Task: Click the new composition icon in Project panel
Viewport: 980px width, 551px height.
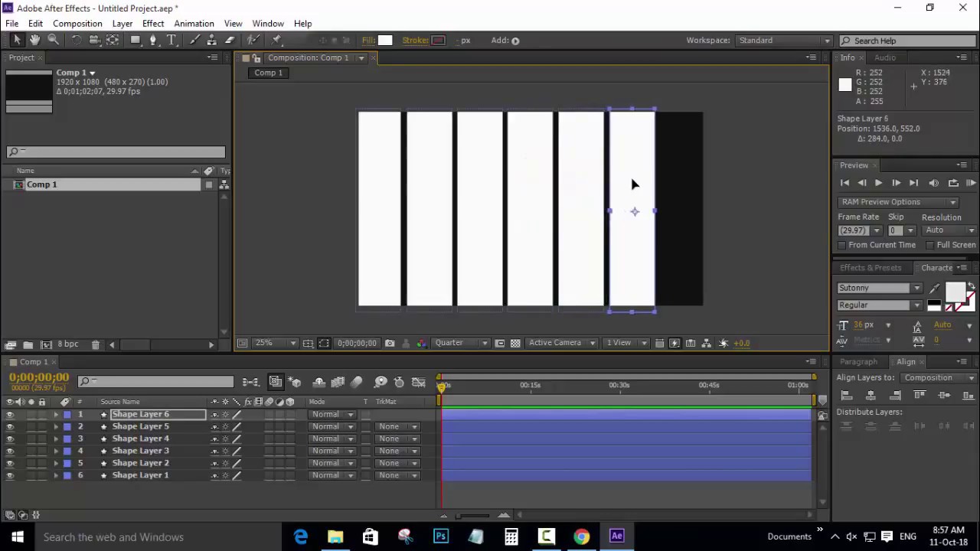Action: [46, 345]
